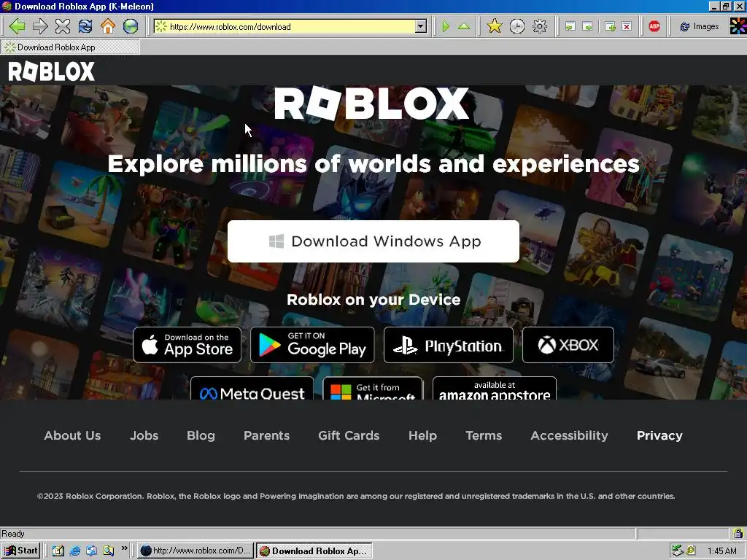This screenshot has height=560, width=747.
Task: Stop page loading with the X icon
Action: (x=63, y=26)
